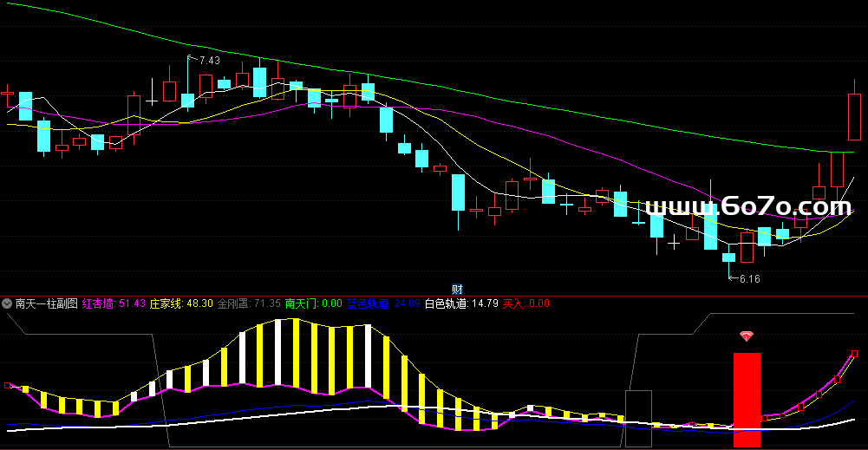The width and height of the screenshot is (868, 450).
Task: Collapse the 南天一柱副图 indicator dropdown arrow
Action: (8, 304)
